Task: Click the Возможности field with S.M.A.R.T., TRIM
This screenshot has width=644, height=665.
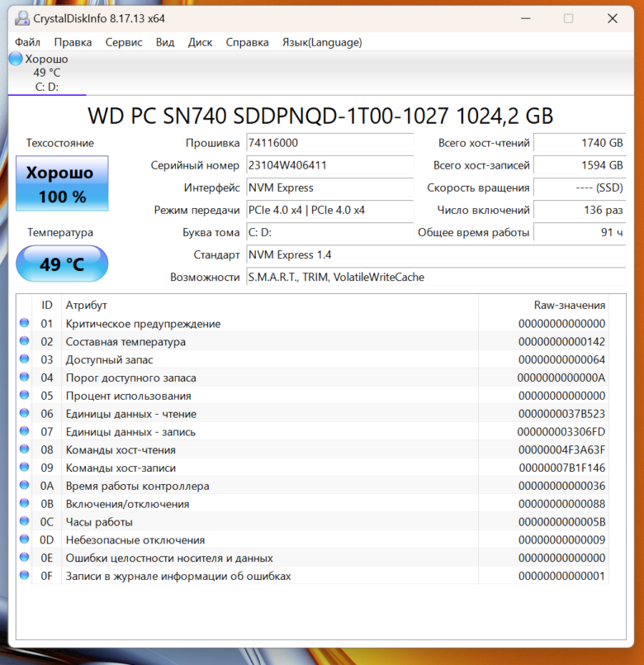Action: (x=436, y=278)
